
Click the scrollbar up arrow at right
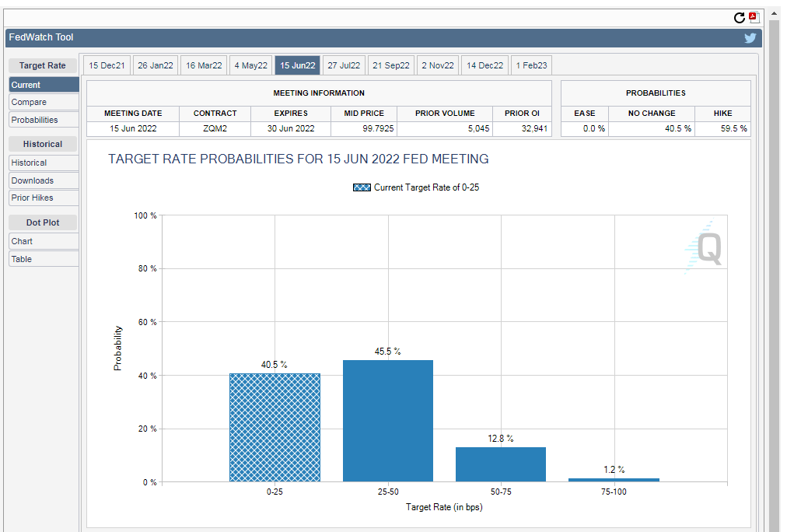click(x=774, y=14)
